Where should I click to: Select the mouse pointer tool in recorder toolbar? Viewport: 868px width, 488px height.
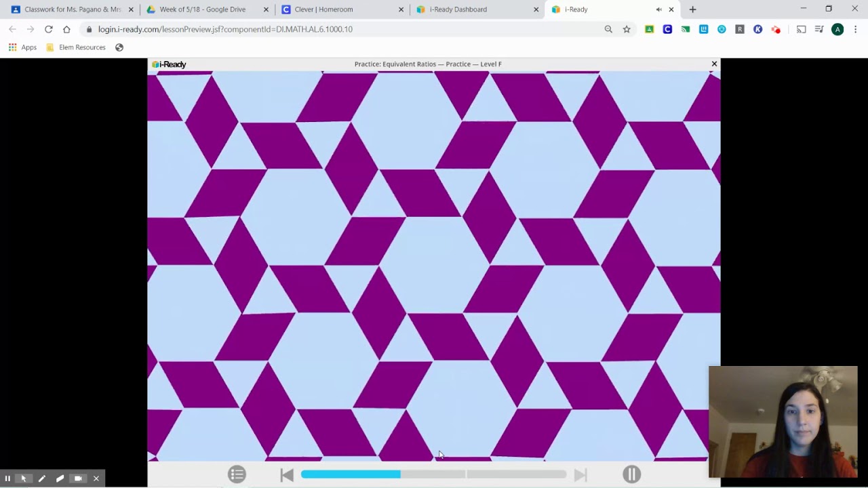[24, 479]
